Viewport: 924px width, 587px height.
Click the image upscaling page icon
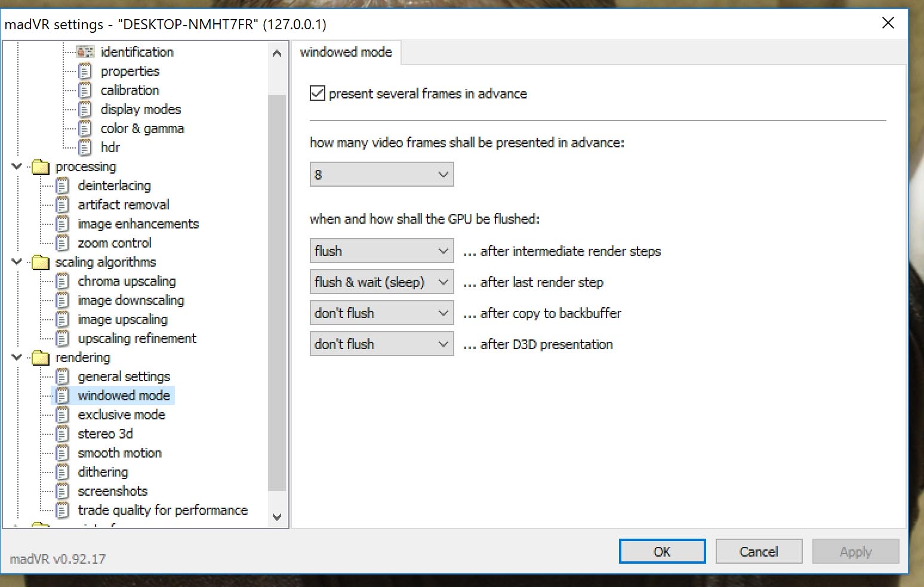pyautogui.click(x=63, y=319)
